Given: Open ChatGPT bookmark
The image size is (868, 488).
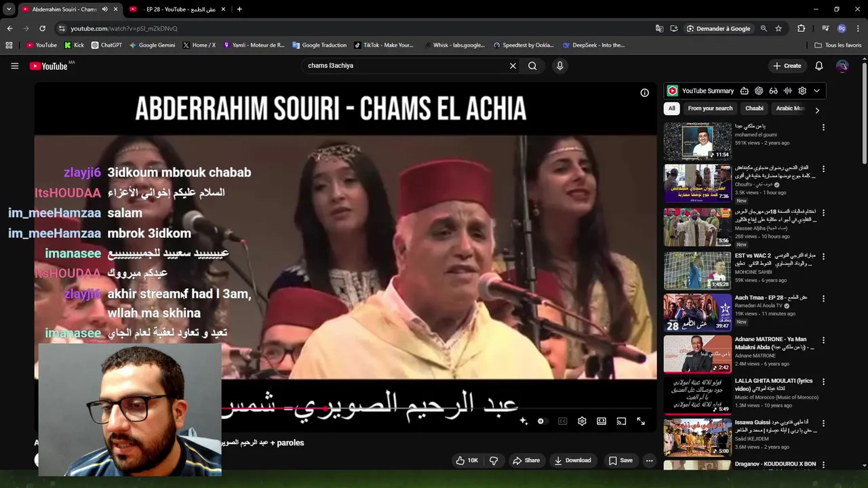Looking at the screenshot, I should click(x=106, y=45).
